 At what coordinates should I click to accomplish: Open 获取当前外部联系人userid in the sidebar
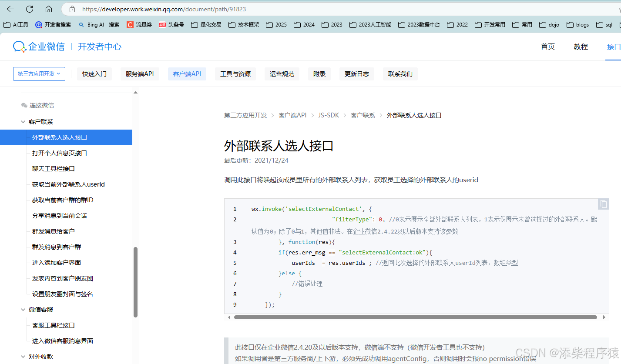(68, 184)
